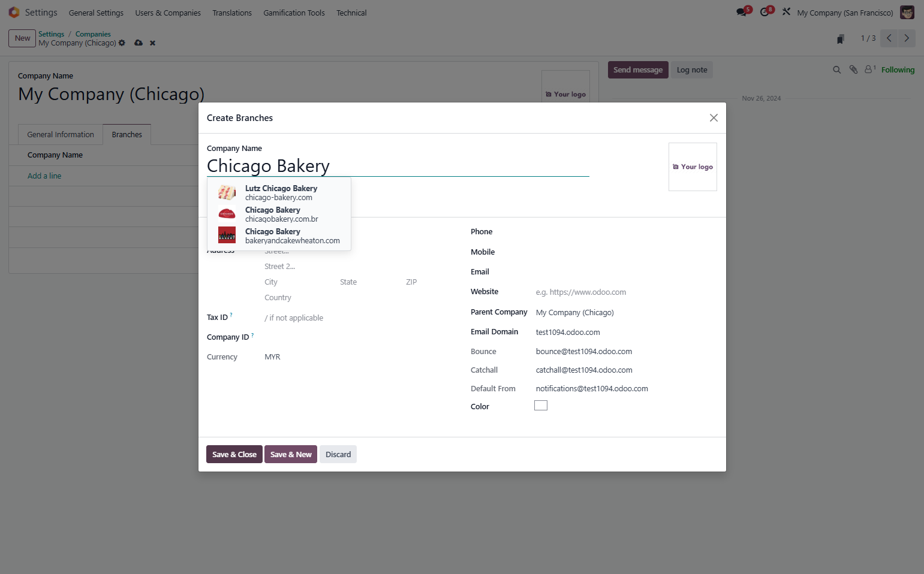Click the New button at top left
The width and height of the screenshot is (924, 574).
[x=22, y=38]
